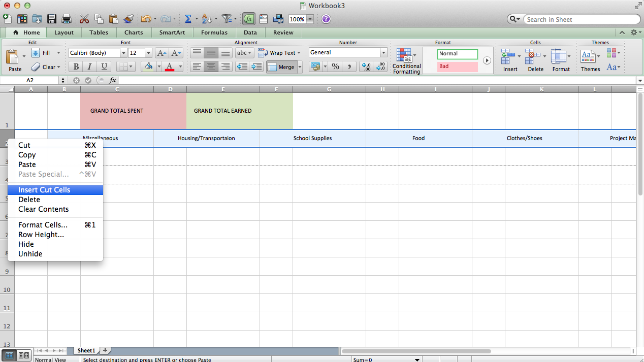Center text horizontally

pos(211,67)
